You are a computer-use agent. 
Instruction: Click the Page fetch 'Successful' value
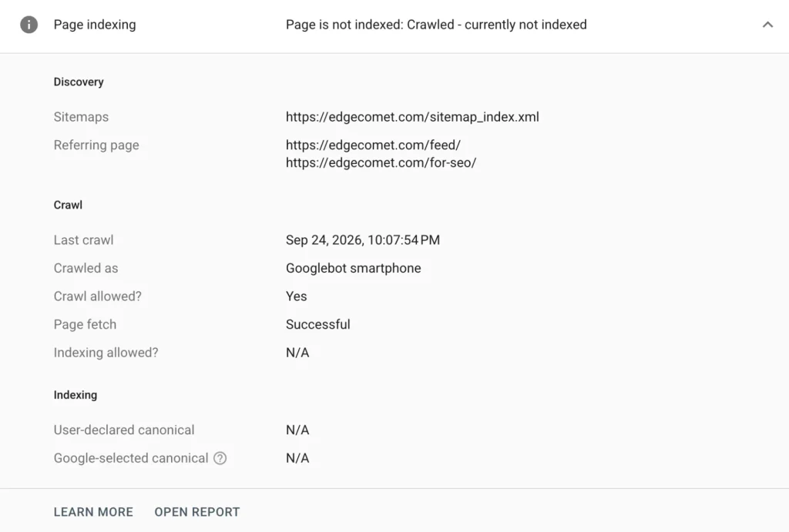[x=318, y=324]
